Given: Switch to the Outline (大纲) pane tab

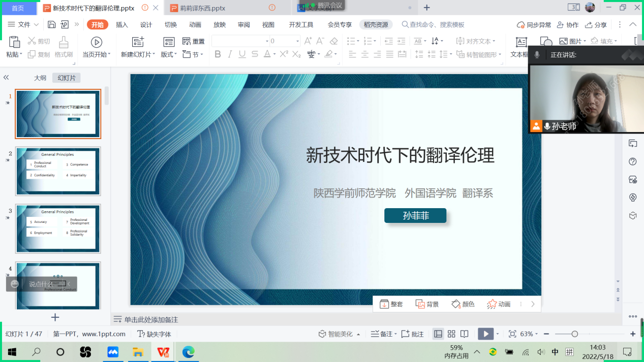Looking at the screenshot, I should point(40,78).
